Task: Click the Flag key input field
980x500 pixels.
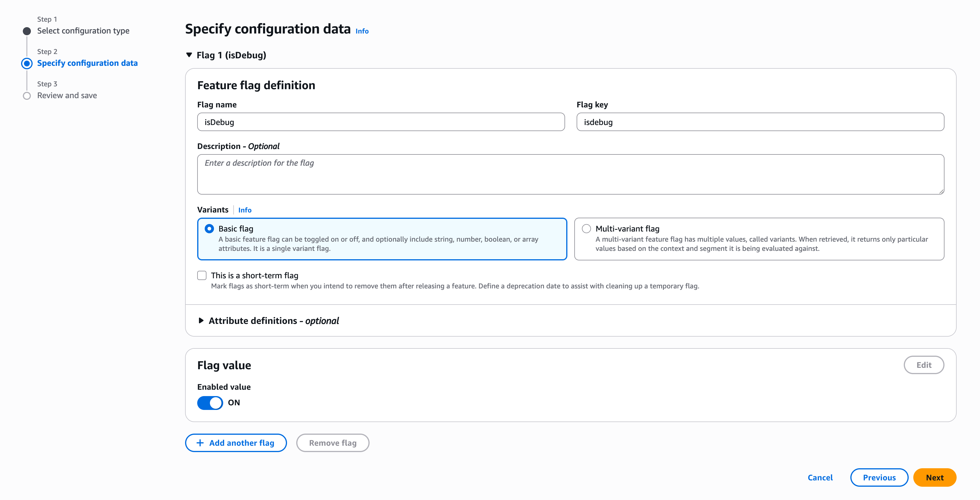Action: tap(760, 122)
